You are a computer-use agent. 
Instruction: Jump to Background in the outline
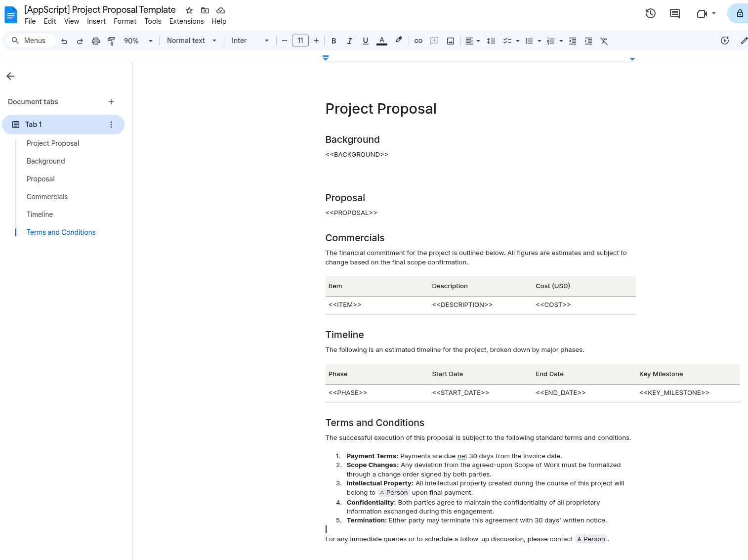[x=46, y=161]
